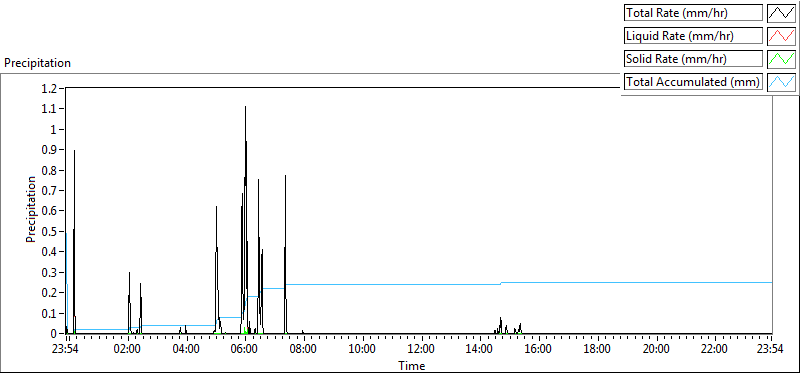The image size is (800, 373).
Task: Click the 12:00 tick label on the time axis
Action: pyautogui.click(x=421, y=349)
